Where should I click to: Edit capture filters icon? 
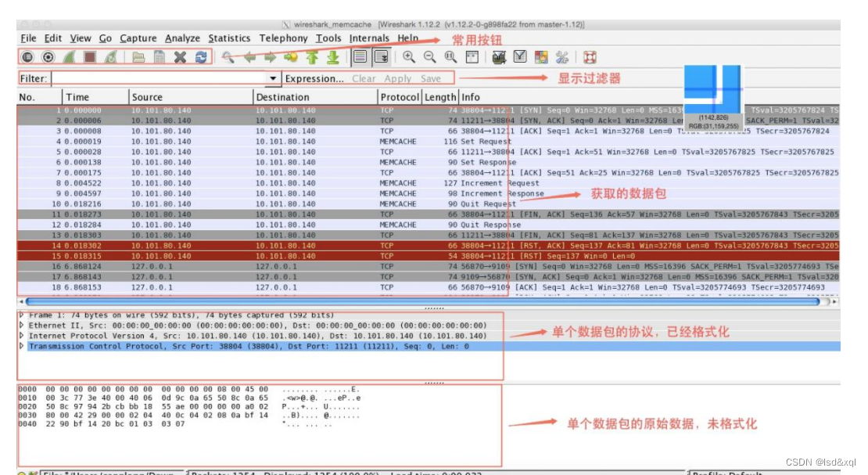pyautogui.click(x=499, y=57)
